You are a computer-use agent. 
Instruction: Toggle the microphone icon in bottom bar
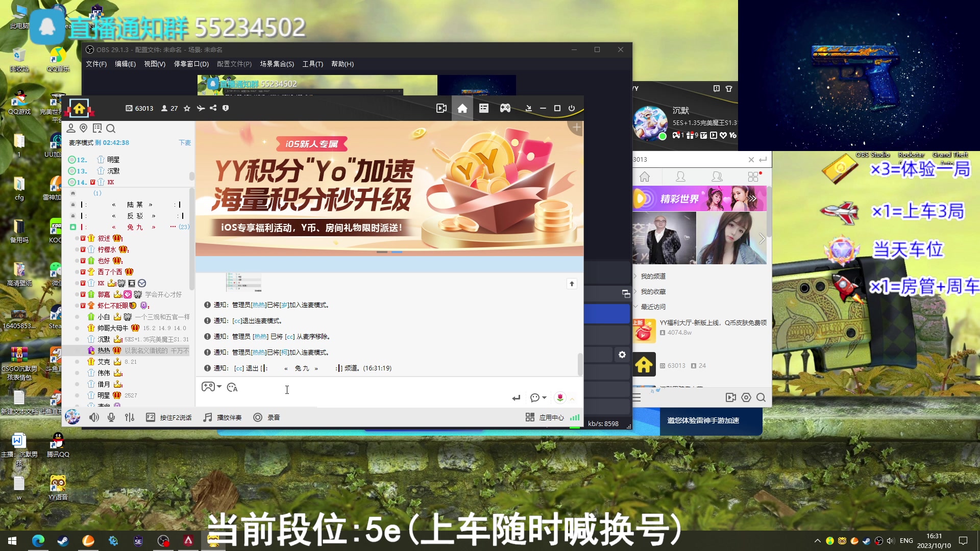111,417
